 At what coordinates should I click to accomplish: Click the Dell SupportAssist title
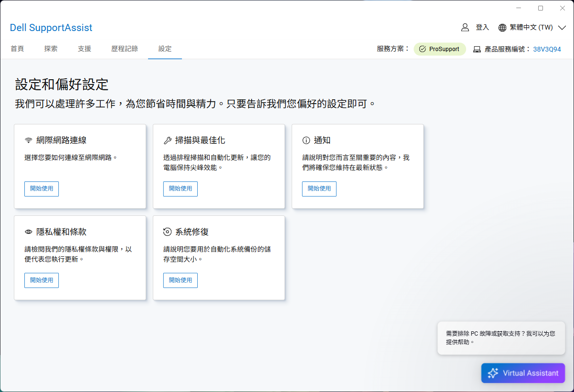tap(51, 28)
